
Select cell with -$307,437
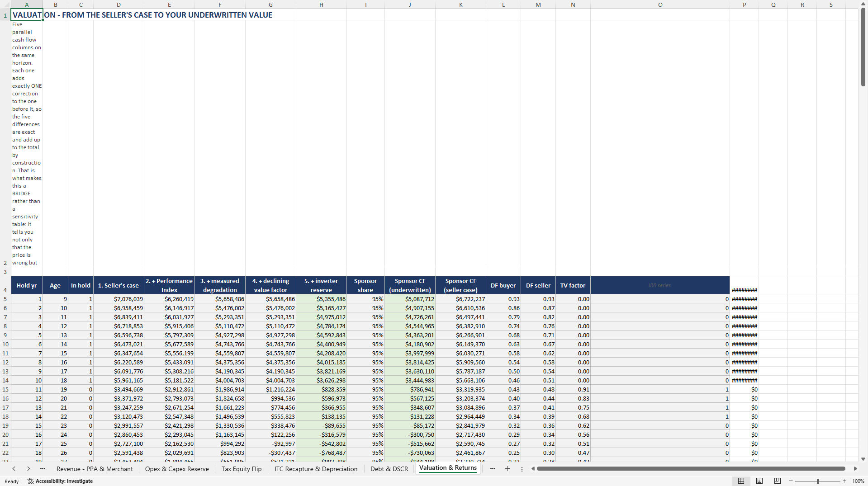tap(270, 453)
